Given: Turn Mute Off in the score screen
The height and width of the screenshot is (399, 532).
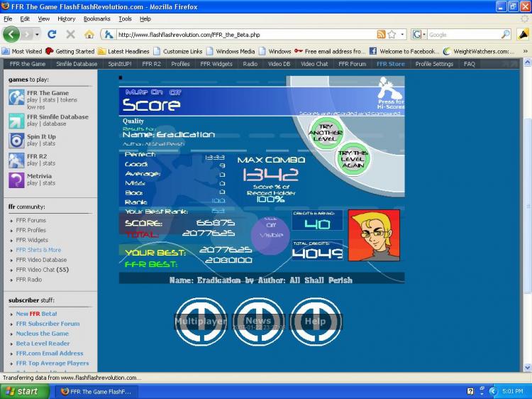Looking at the screenshot, I should click(175, 92).
